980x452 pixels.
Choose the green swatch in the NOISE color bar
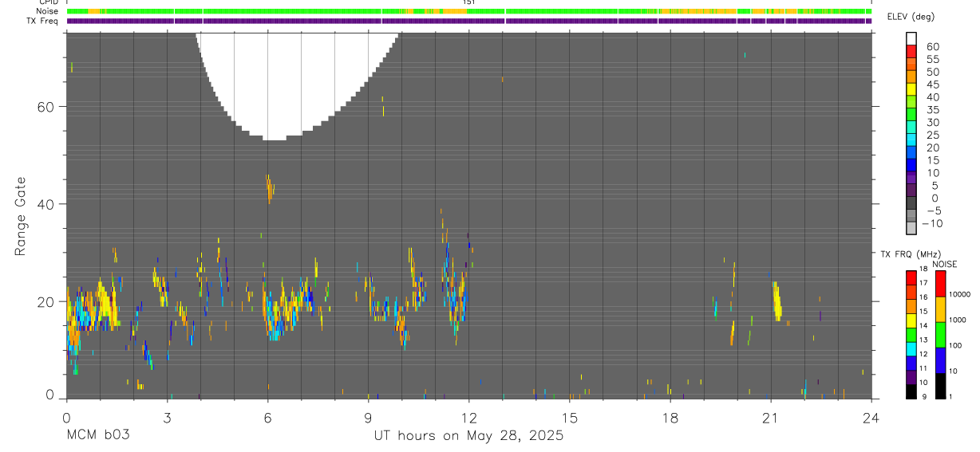[x=940, y=334]
